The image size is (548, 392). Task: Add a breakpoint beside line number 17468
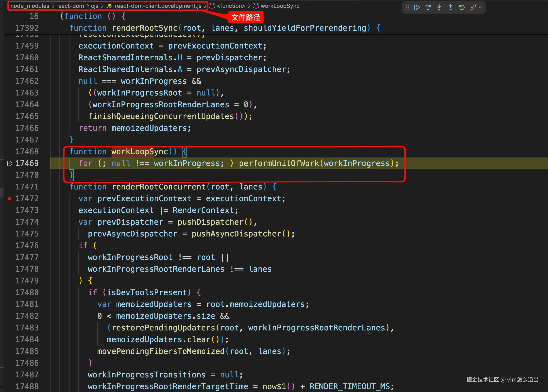(x=9, y=152)
